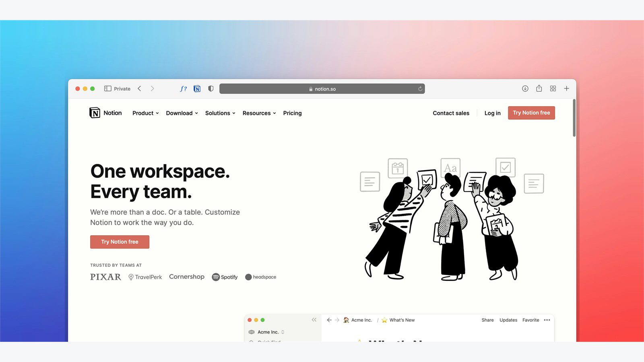644x362 pixels.
Task: Click forward arrow in Acme Inc. preview
Action: click(x=337, y=320)
